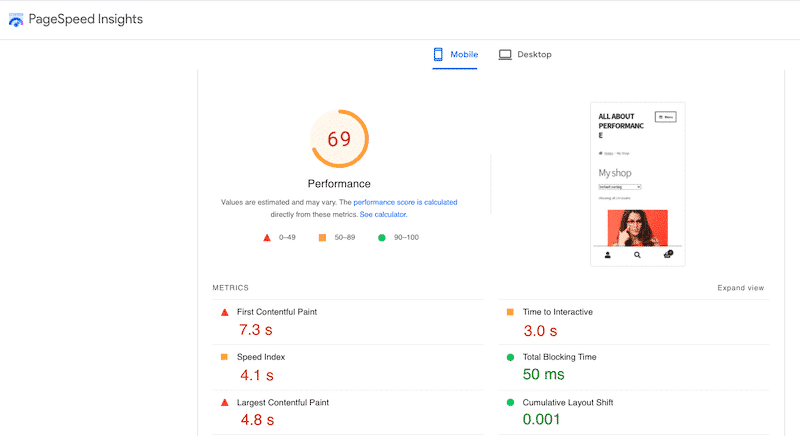Open the sorting dropdown in preview
The width and height of the screenshot is (800, 436).
[x=620, y=187]
